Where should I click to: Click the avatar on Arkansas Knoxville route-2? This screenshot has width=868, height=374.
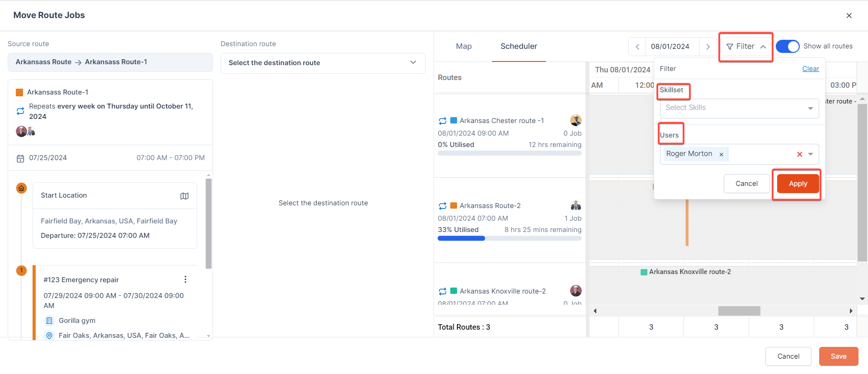576,291
